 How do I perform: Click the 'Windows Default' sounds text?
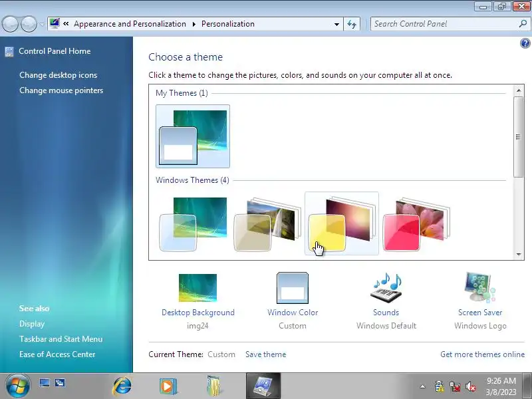click(x=386, y=326)
